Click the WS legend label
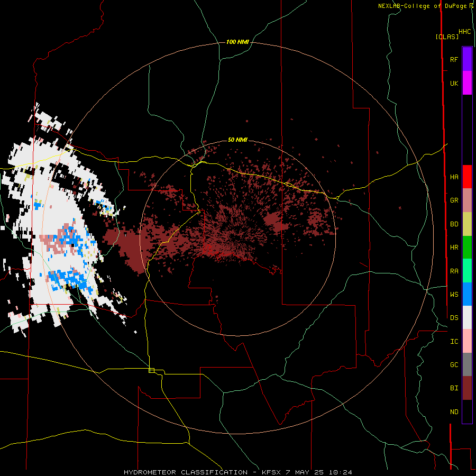Screen dimensions: 476x476 click(x=454, y=294)
